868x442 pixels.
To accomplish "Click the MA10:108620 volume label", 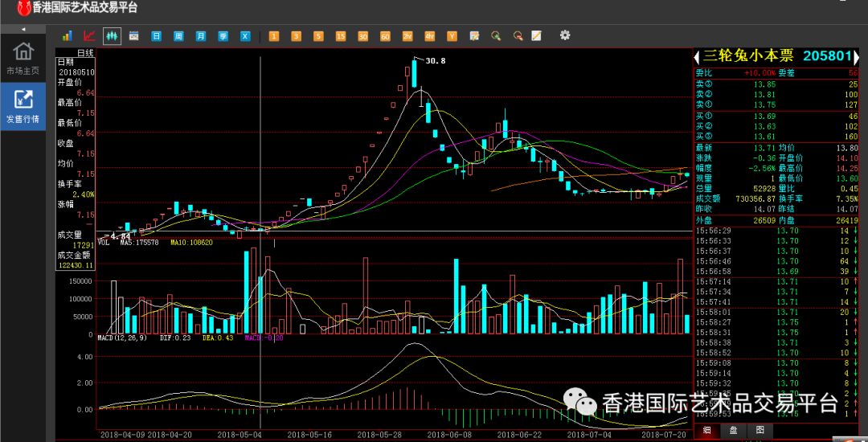I will click(191, 243).
